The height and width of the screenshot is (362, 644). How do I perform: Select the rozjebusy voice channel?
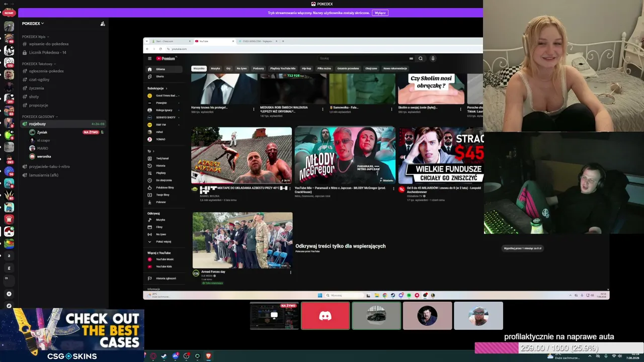pos(63,124)
